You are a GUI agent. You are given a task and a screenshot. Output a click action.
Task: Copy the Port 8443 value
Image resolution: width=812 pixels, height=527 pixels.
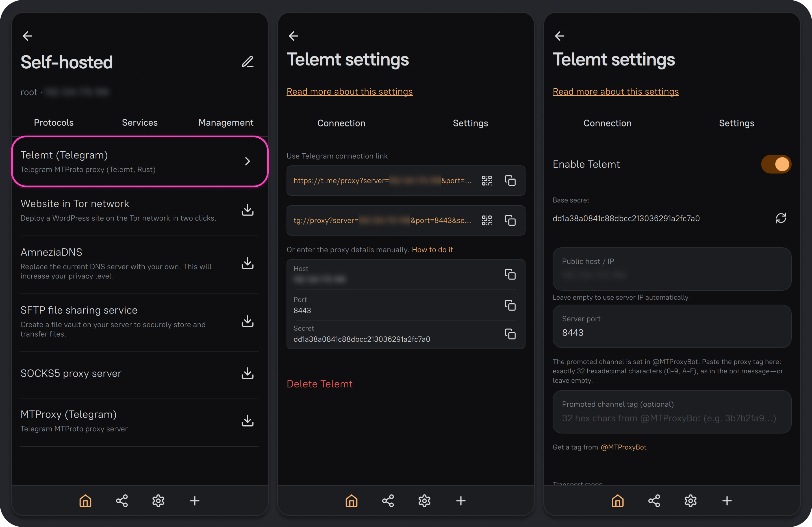[510, 305]
